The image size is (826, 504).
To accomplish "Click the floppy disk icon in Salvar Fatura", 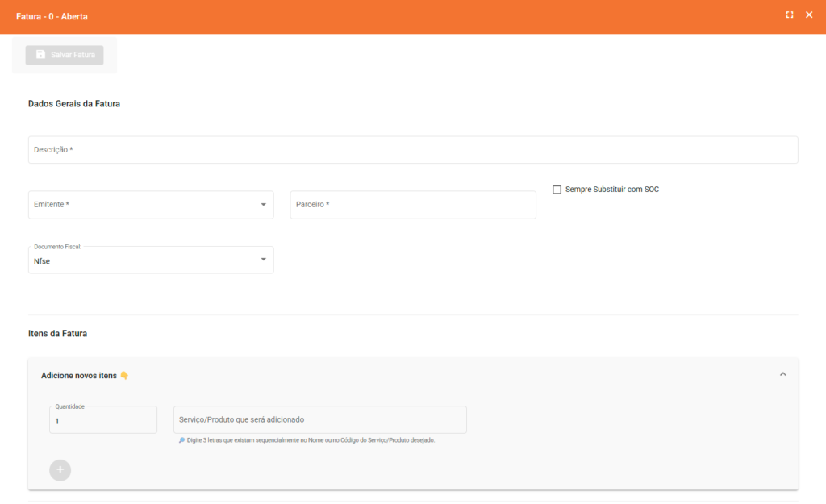I will [41, 55].
